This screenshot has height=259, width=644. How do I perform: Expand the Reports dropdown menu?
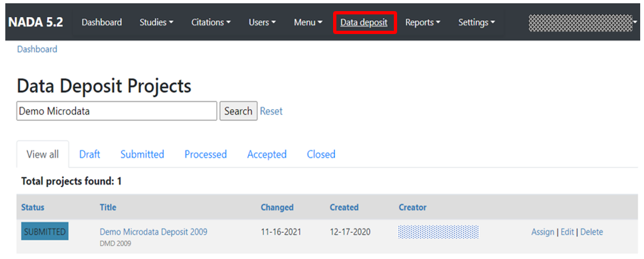coord(423,23)
